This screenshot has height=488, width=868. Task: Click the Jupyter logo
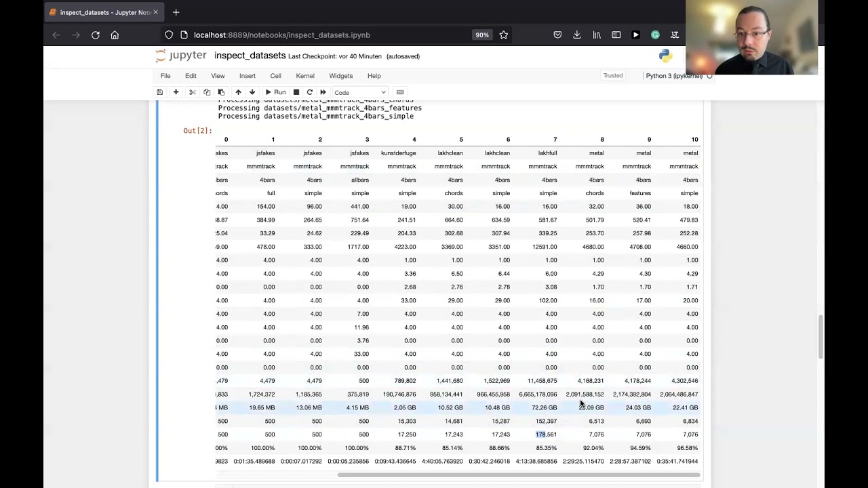[x=180, y=56]
